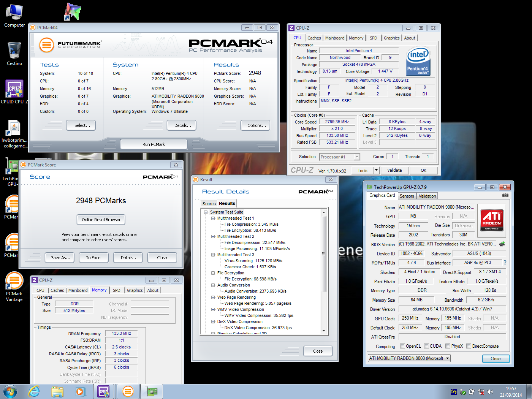Open the GPU selector dropdown in GPU-Z
The width and height of the screenshot is (532, 399).
(409, 358)
